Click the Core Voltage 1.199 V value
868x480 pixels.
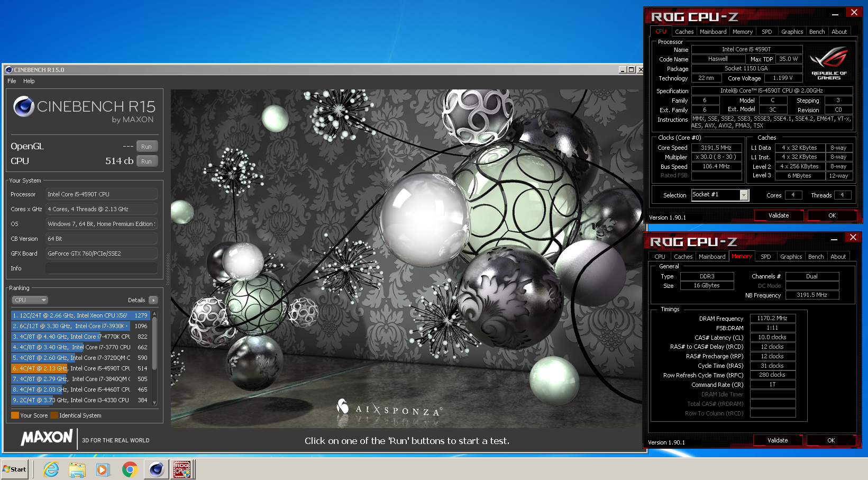point(783,78)
